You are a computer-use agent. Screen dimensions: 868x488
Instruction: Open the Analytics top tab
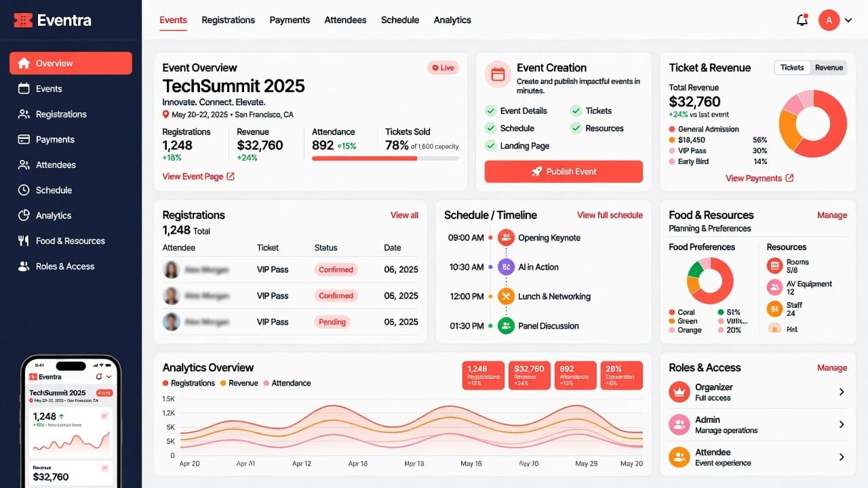pyautogui.click(x=452, y=20)
